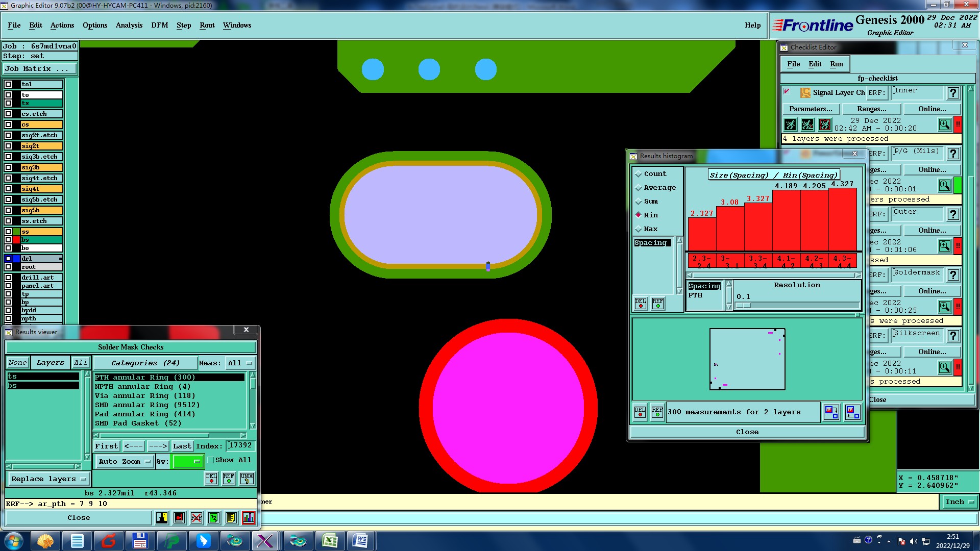Click the UNDO icon in Results viewer
The height and width of the screenshot is (551, 980).
point(247,479)
